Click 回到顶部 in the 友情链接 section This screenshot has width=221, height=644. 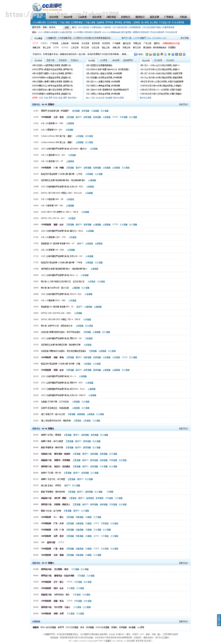click(184, 622)
